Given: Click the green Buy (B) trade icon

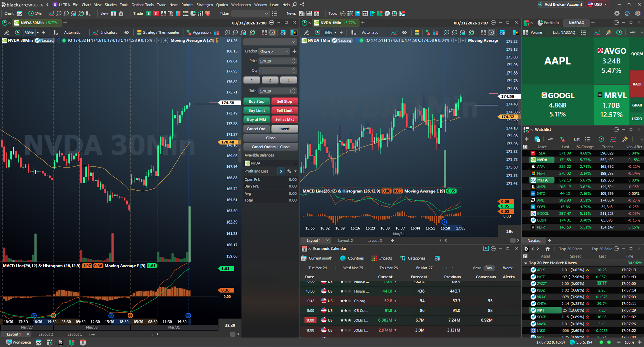Looking at the screenshot, I should click(x=149, y=14).
